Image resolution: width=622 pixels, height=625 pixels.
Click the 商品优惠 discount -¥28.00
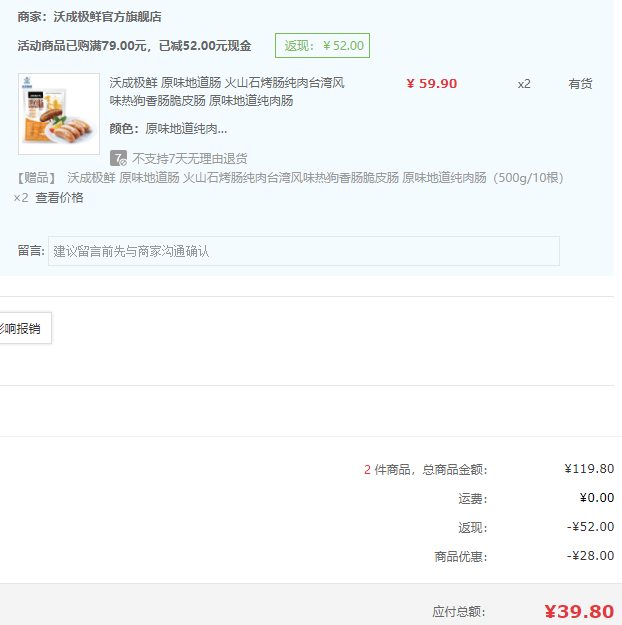pyautogui.click(x=591, y=556)
